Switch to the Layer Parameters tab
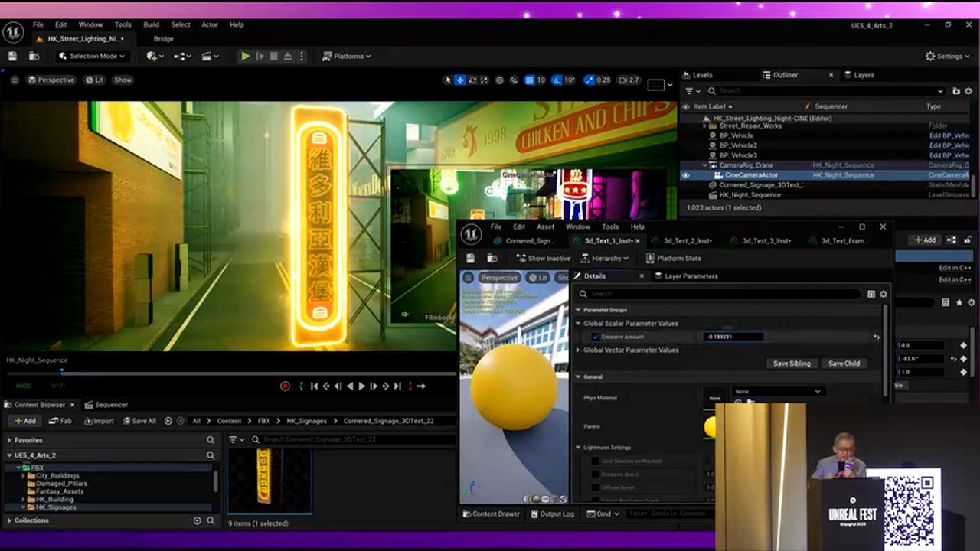This screenshot has height=551, width=980. click(691, 276)
